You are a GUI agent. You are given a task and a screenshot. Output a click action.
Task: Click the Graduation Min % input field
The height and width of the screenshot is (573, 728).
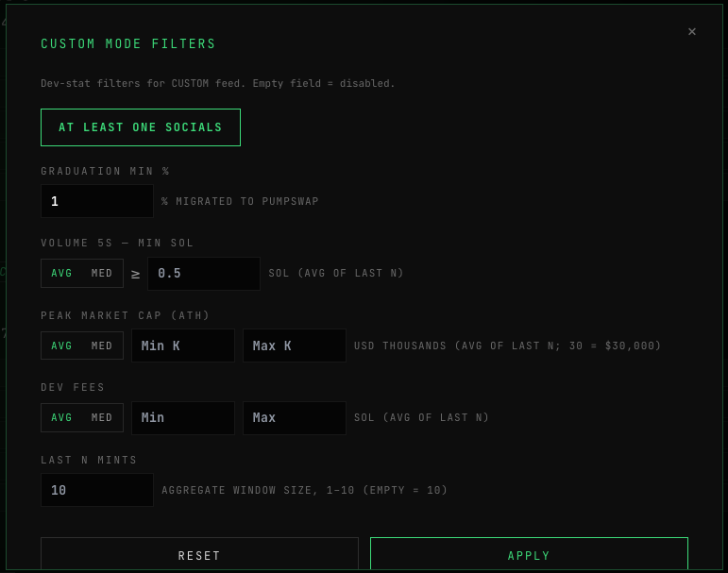[97, 201]
